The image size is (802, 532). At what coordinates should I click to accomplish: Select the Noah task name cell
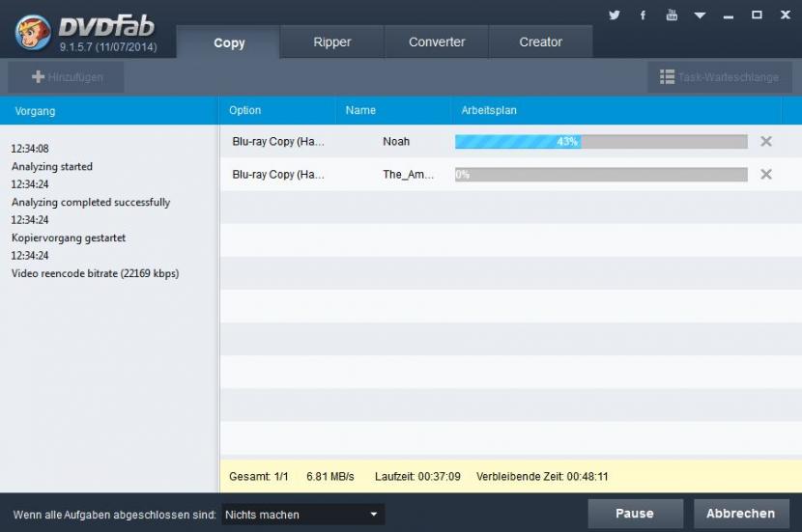click(x=396, y=142)
